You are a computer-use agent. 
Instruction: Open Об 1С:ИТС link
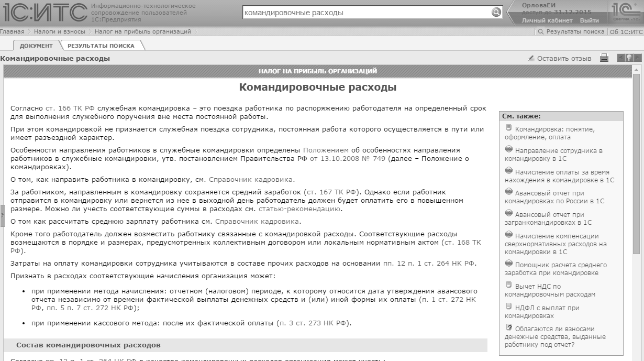click(x=627, y=31)
